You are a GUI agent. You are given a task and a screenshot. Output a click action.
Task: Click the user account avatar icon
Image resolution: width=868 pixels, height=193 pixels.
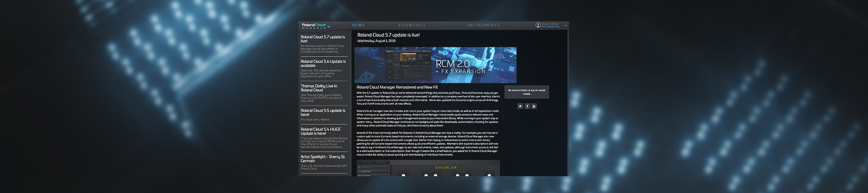click(x=538, y=25)
